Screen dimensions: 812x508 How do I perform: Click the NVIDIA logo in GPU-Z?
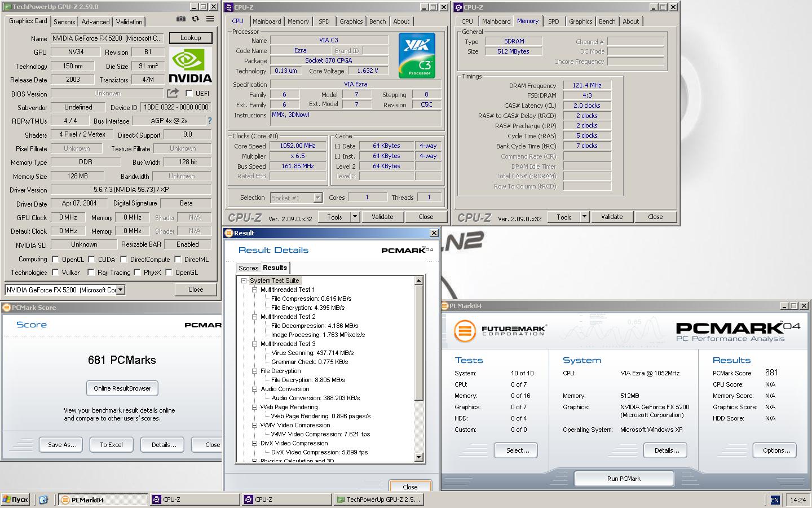coord(190,66)
